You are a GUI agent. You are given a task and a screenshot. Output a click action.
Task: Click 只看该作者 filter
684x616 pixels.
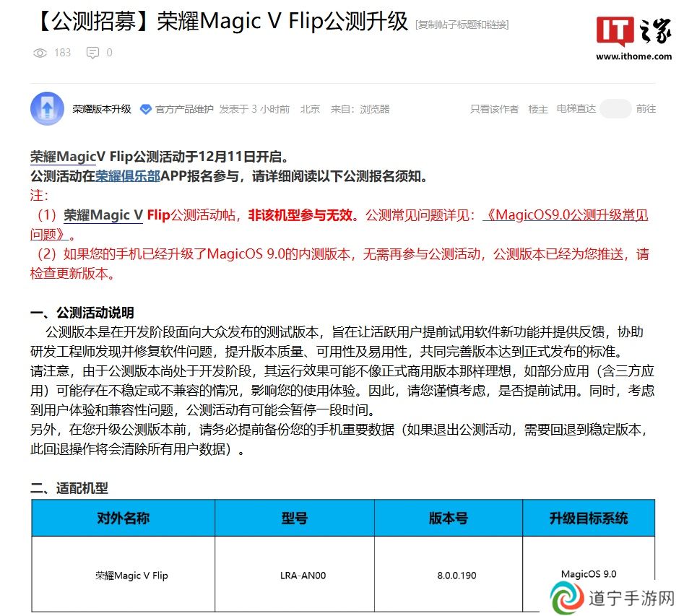pyautogui.click(x=494, y=109)
